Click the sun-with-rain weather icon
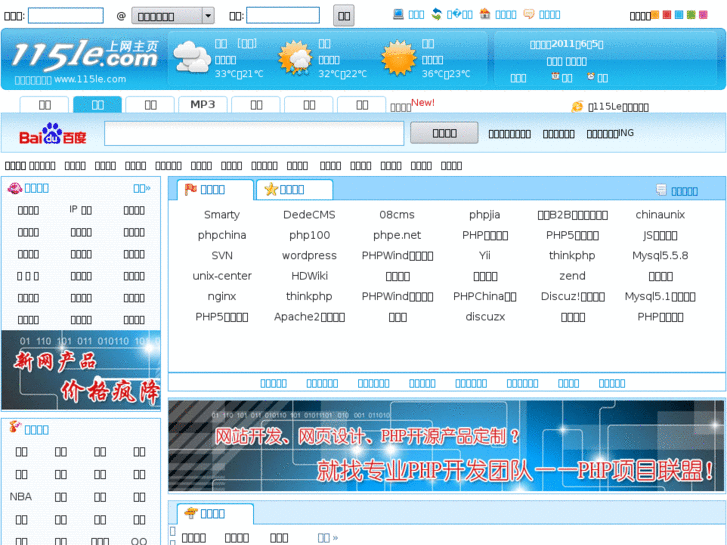This screenshot has width=727, height=545. [295, 58]
